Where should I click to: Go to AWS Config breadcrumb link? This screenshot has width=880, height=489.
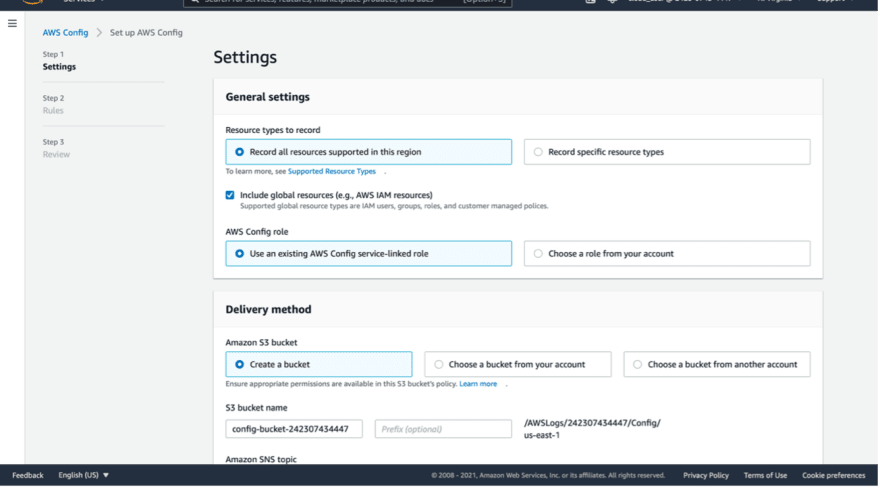coord(65,33)
